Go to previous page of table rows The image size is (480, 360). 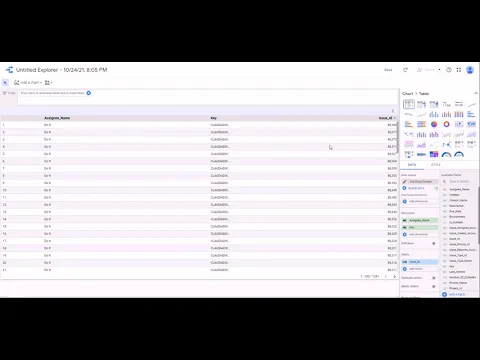coord(386,276)
